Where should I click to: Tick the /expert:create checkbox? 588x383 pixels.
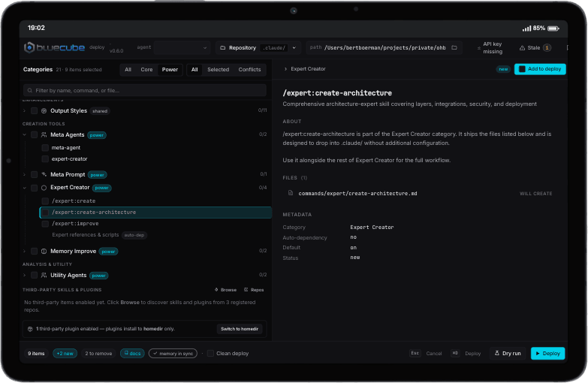coord(45,201)
